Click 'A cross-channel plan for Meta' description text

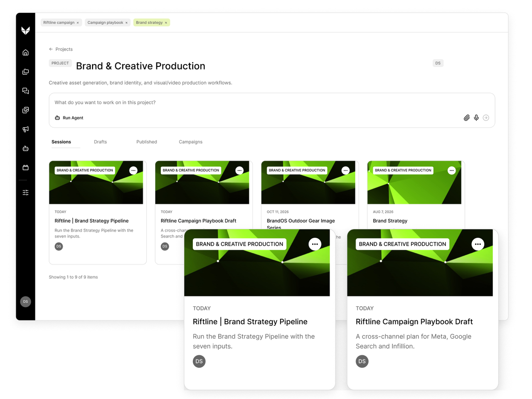pyautogui.click(x=414, y=341)
